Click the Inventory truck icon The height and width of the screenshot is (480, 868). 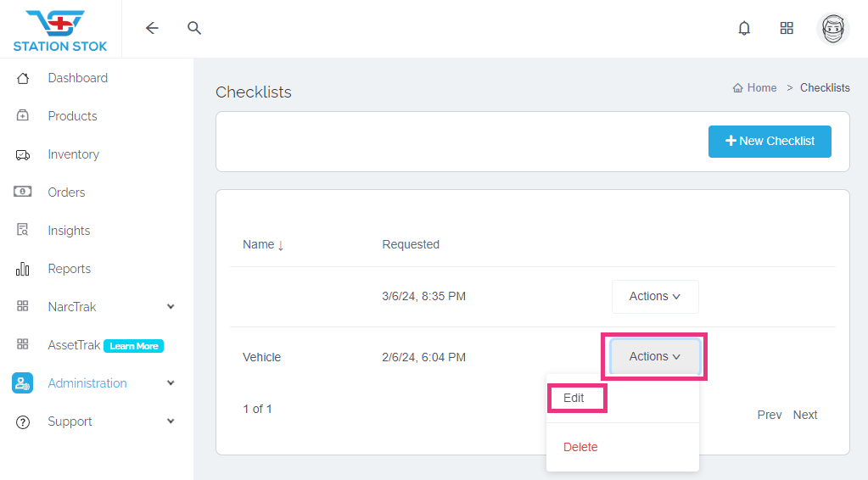tap(23, 154)
